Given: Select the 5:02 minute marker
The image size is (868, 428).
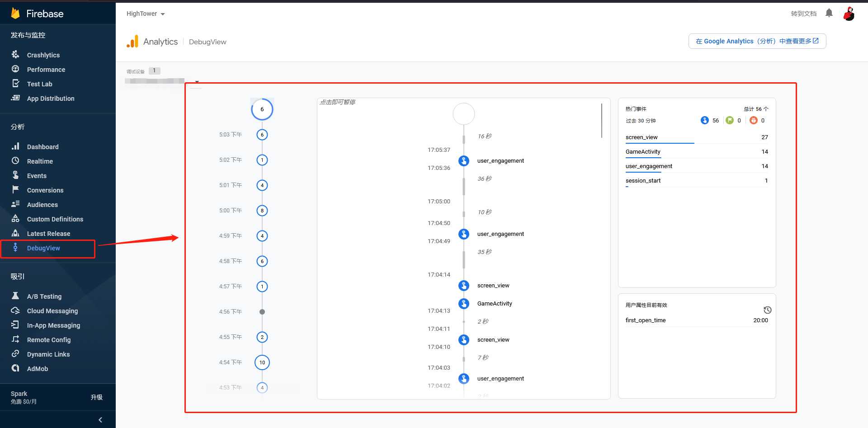Looking at the screenshot, I should point(262,160).
